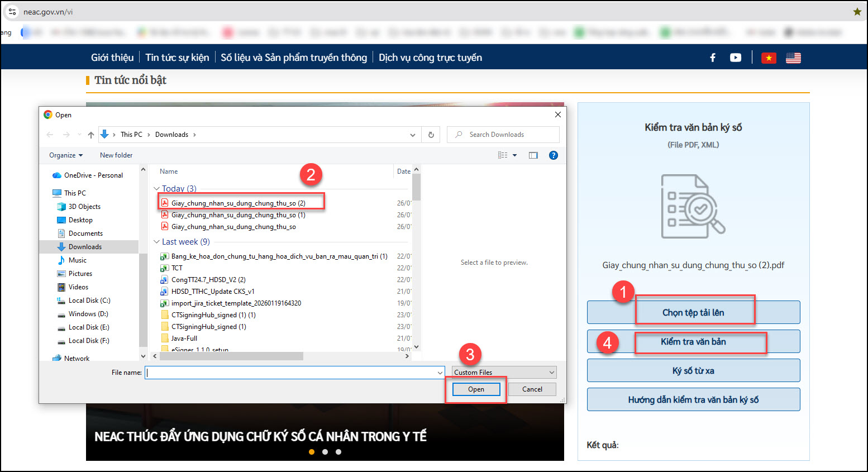Image resolution: width=868 pixels, height=472 pixels.
Task: Open the Custom Files type dropdown
Action: [504, 373]
